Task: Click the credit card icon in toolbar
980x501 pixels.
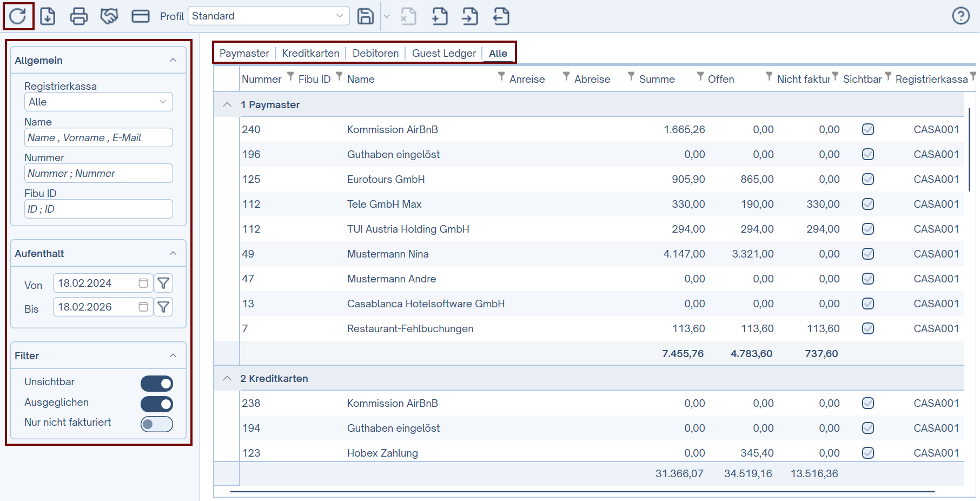Action: point(141,16)
